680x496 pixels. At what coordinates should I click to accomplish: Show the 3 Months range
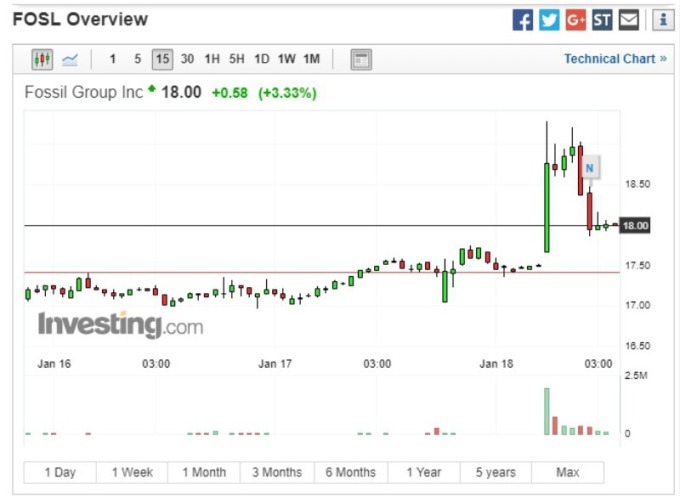pos(277,472)
